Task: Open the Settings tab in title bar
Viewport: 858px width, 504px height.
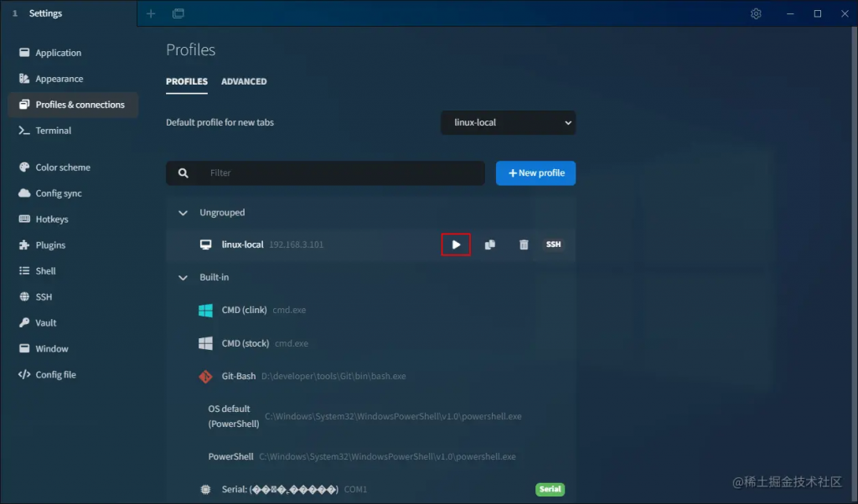Action: 69,13
